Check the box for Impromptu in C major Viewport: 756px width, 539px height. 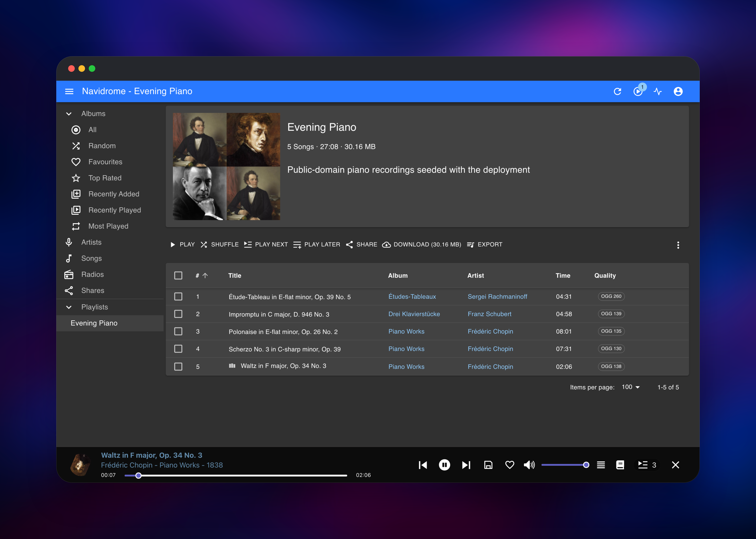pos(178,314)
